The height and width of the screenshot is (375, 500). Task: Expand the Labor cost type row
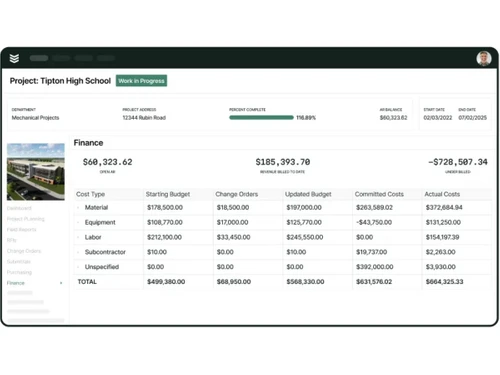(x=78, y=237)
